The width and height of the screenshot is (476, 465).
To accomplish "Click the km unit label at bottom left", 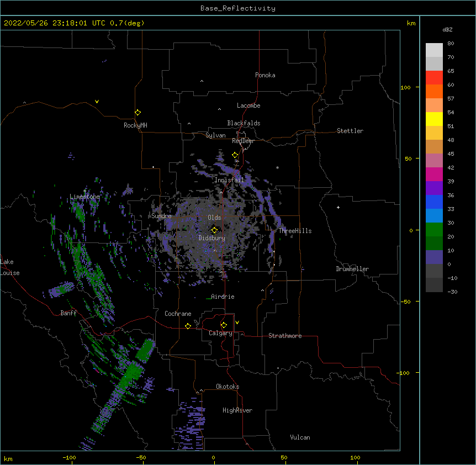I will 8,458.
